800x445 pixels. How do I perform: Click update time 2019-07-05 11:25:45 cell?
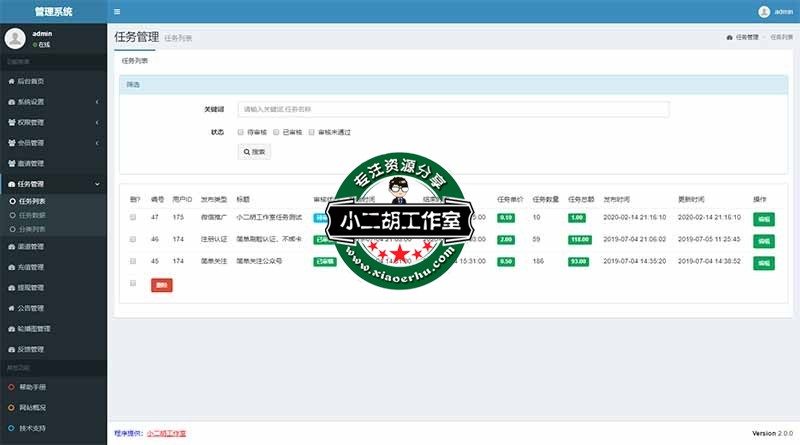[x=709, y=239]
